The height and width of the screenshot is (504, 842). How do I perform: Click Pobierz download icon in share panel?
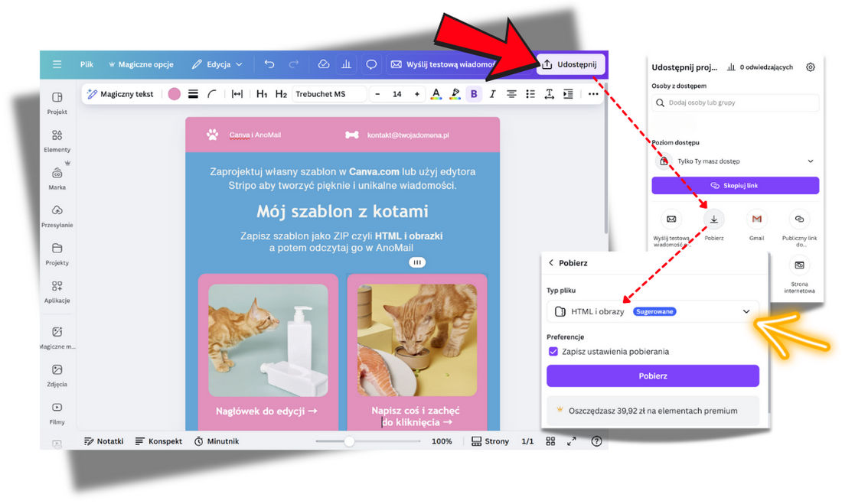tap(713, 219)
